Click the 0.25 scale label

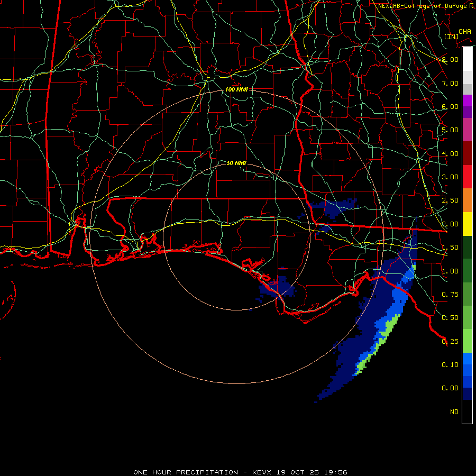[x=450, y=342]
